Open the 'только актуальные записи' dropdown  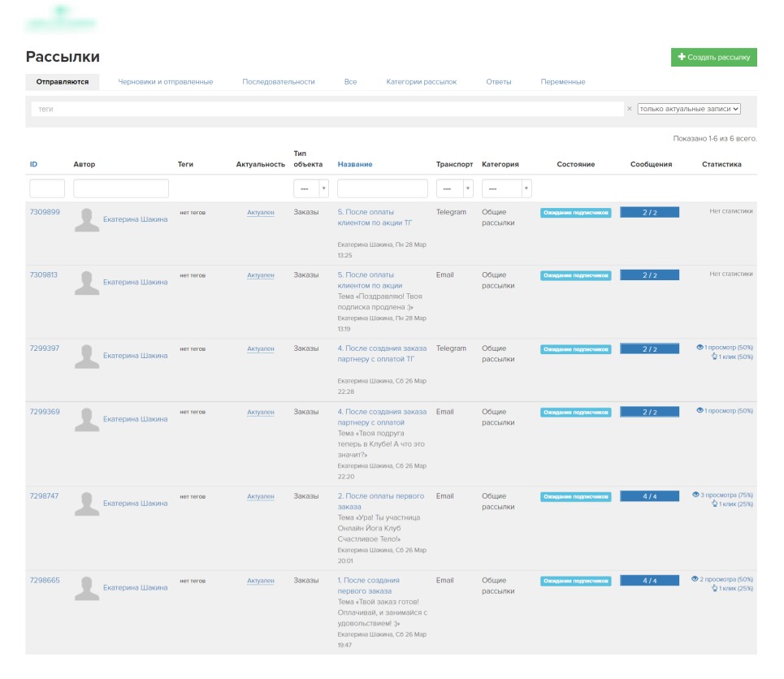689,108
